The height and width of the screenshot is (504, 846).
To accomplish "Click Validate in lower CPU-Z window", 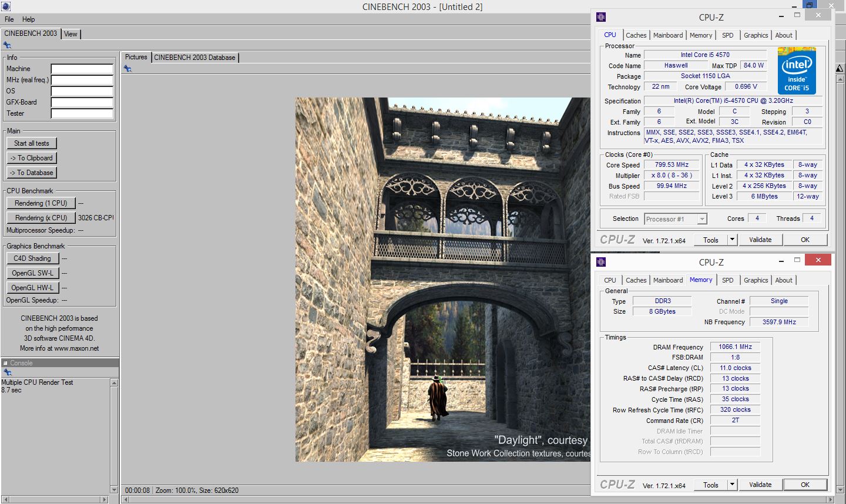I will pos(760,485).
